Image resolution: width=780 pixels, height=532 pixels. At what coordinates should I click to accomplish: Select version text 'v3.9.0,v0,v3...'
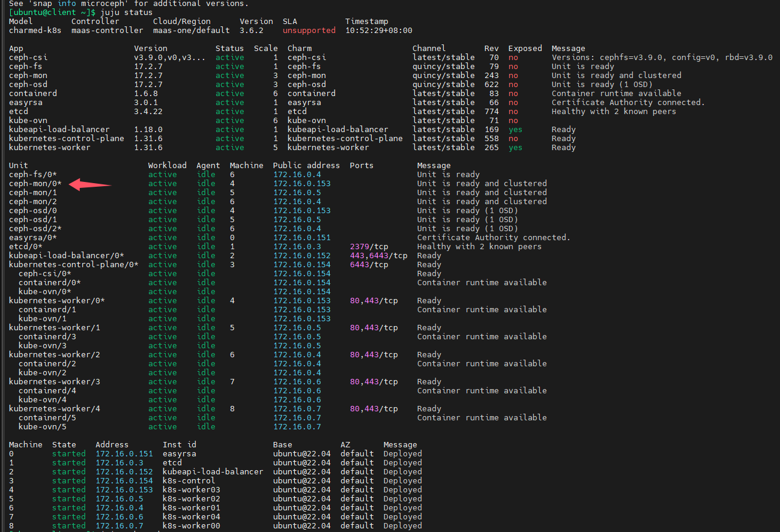pos(170,58)
